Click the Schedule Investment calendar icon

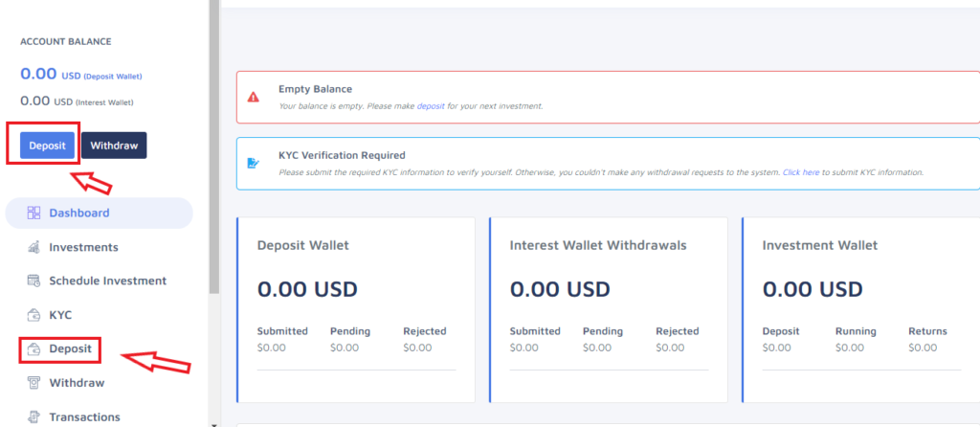[x=33, y=281]
